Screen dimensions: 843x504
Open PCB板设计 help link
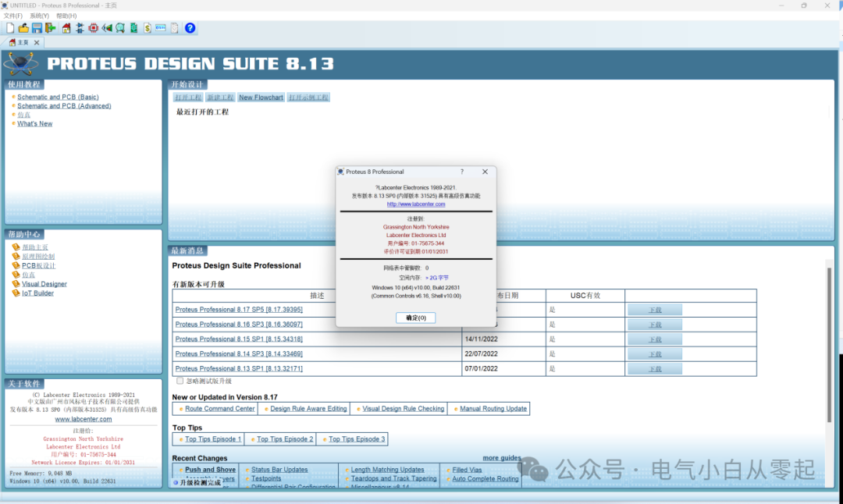click(39, 265)
